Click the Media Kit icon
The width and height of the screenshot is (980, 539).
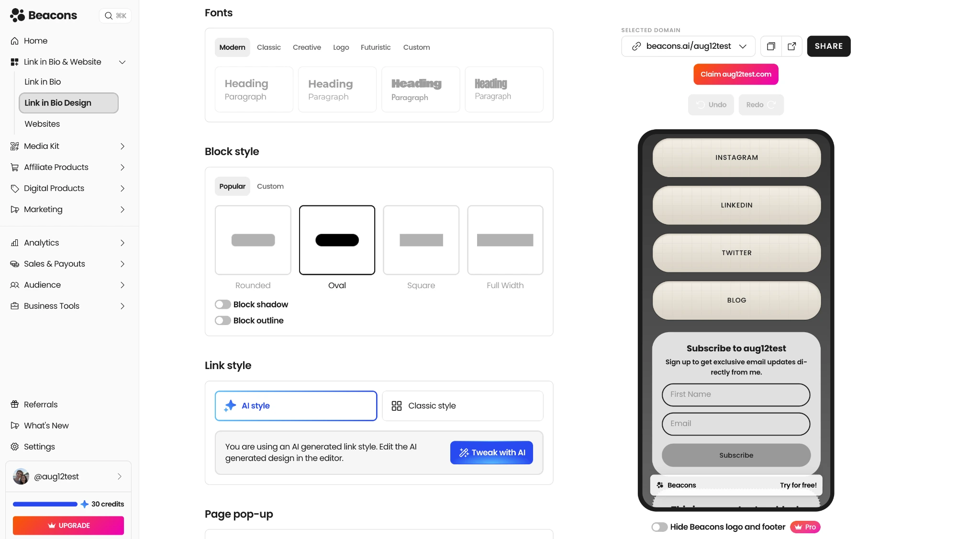click(15, 146)
